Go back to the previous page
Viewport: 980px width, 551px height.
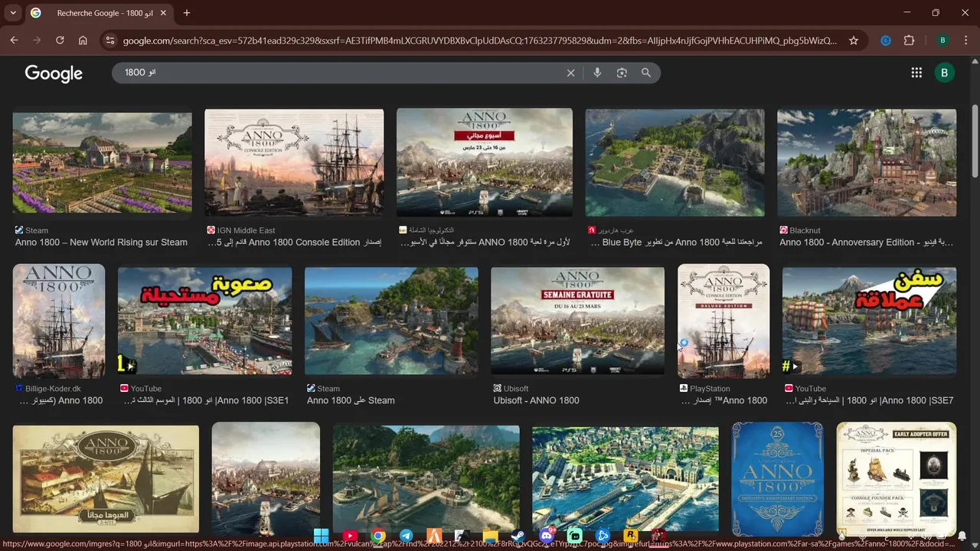14,41
